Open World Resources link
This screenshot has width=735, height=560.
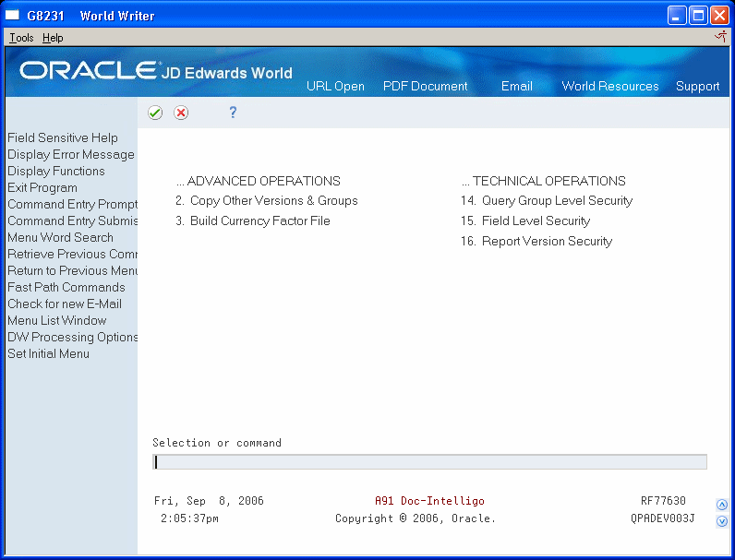609,86
